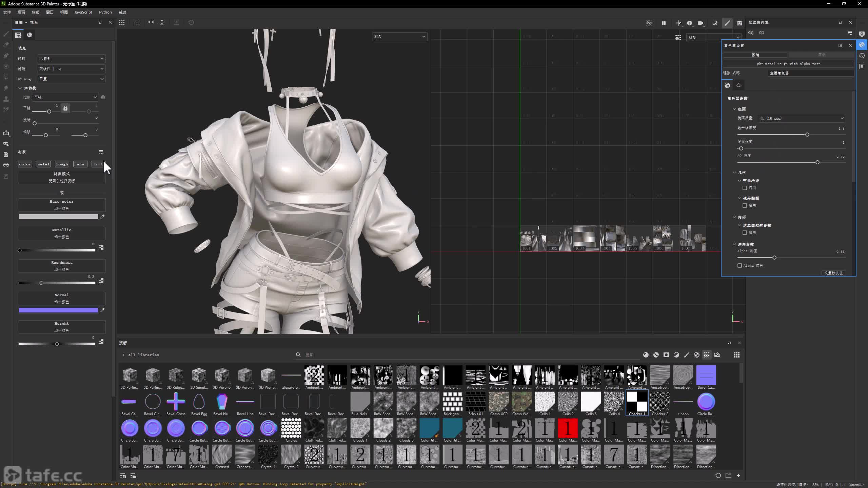Image resolution: width=868 pixels, height=488 pixels.
Task: Click the 主要着色器 name input field
Action: coord(811,73)
